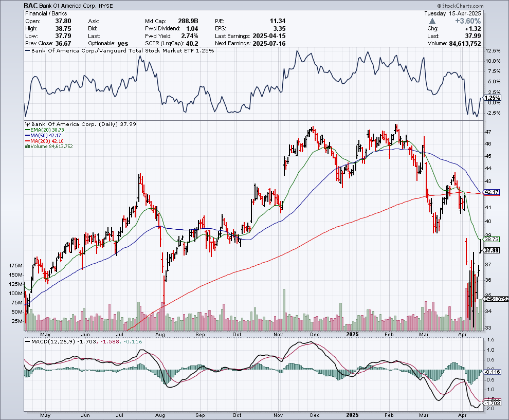Click the candlestick icon beside the Daily legend
509x420 pixels.
(x=28, y=124)
